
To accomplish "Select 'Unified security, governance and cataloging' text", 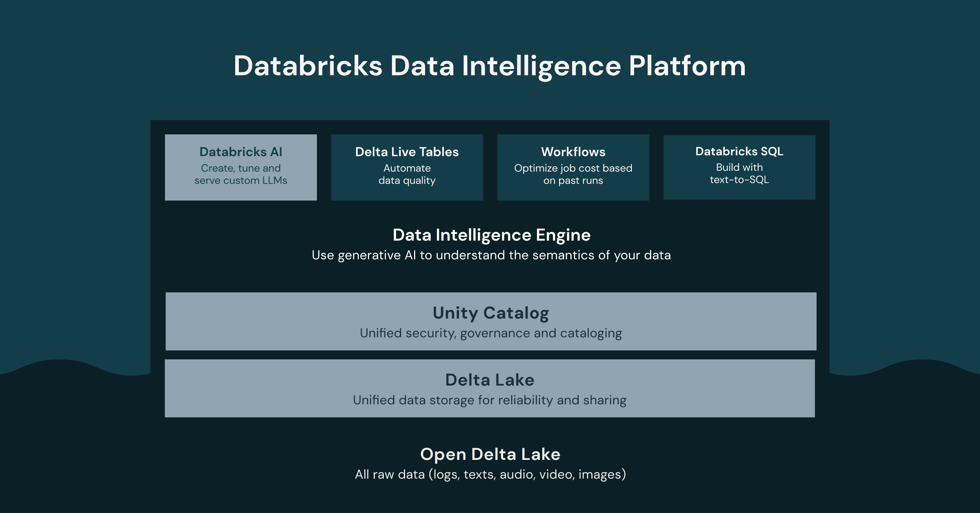I will pos(491,333).
